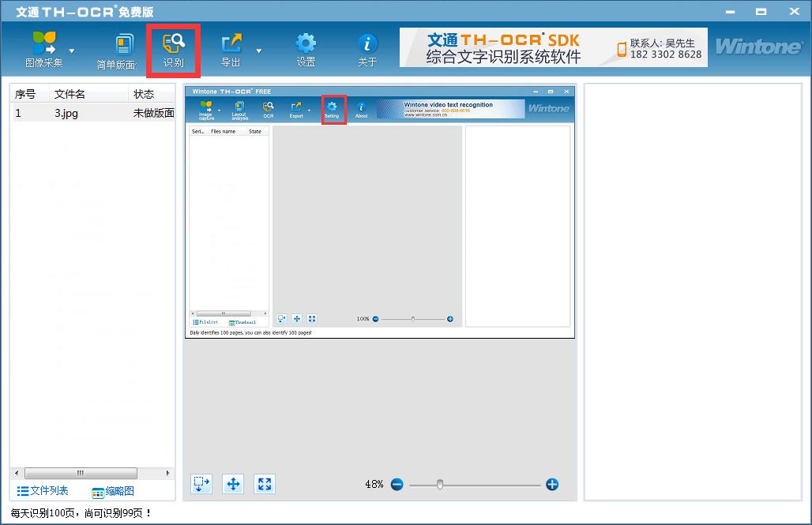Expand the 图像采集 dropdown arrow
This screenshot has height=525, width=812.
point(73,50)
